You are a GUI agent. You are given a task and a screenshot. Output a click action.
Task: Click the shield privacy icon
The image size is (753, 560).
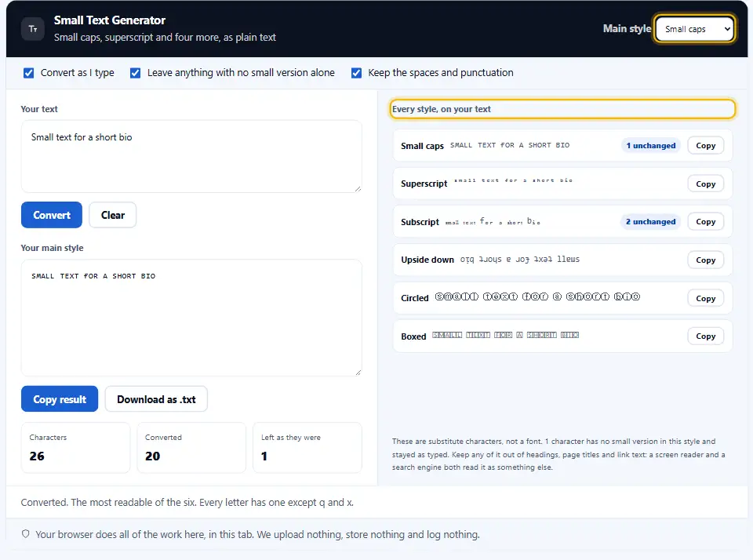coord(26,534)
